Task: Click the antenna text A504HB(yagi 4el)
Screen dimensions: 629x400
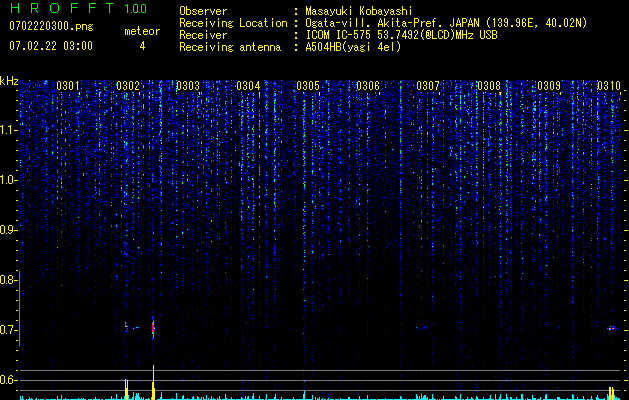Action: coord(353,47)
